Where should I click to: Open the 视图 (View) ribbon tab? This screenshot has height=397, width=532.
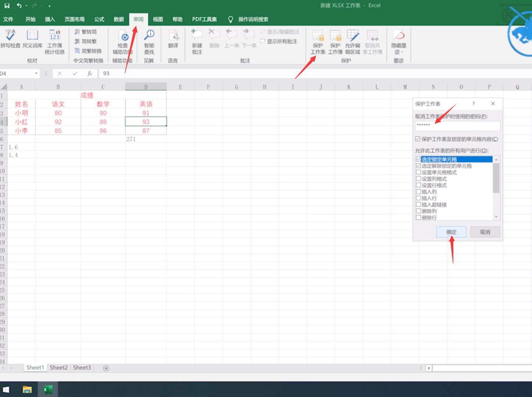click(x=158, y=19)
